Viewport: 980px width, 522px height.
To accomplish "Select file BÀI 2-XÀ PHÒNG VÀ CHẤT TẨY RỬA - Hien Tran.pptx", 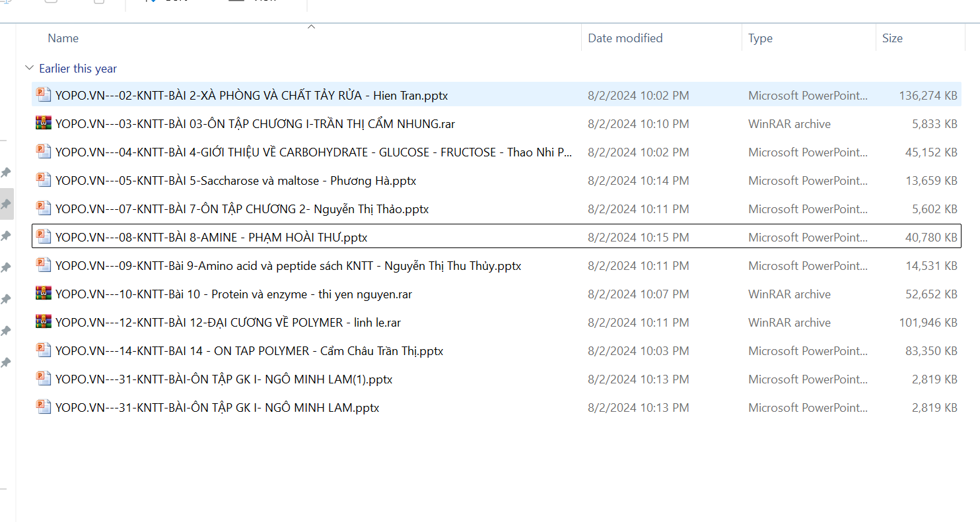I will [252, 96].
